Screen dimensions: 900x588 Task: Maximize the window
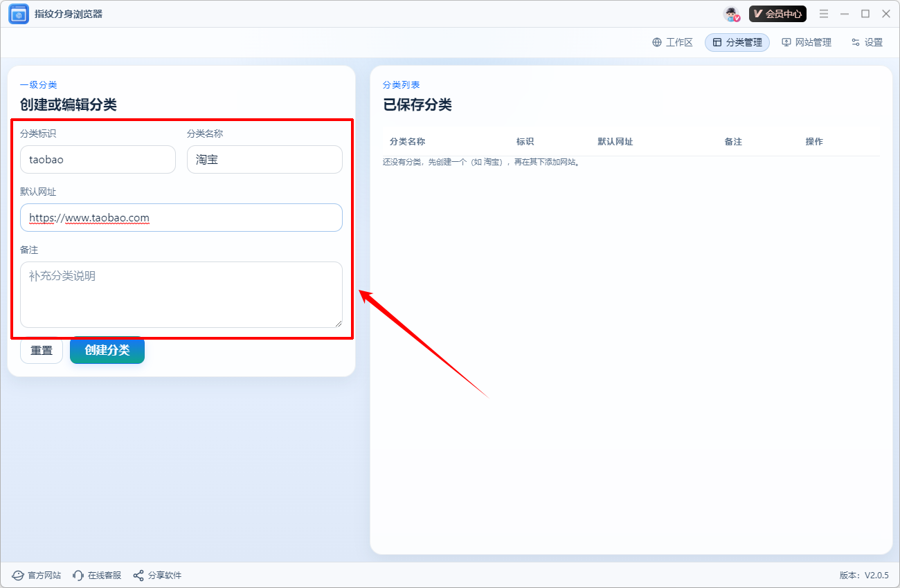[865, 14]
